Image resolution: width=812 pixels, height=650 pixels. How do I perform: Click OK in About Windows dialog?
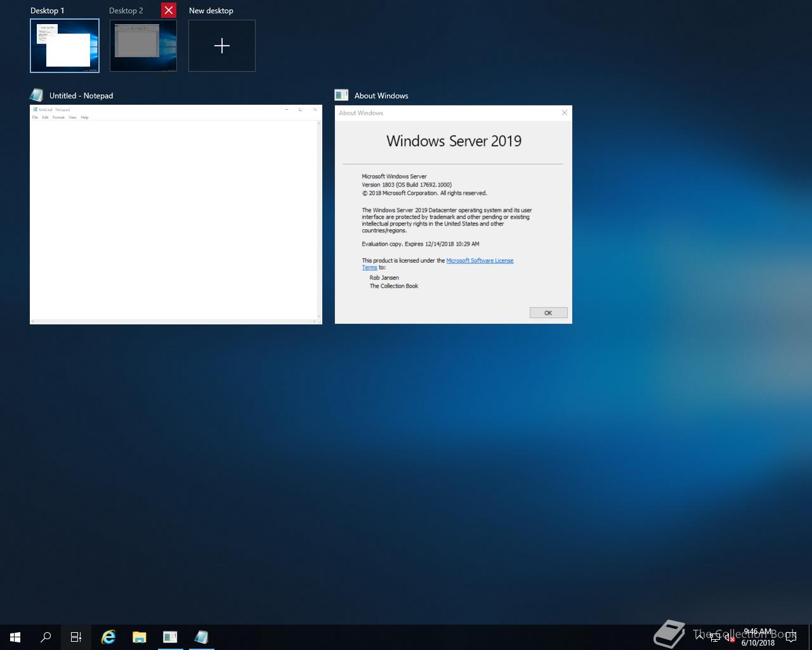pos(548,313)
